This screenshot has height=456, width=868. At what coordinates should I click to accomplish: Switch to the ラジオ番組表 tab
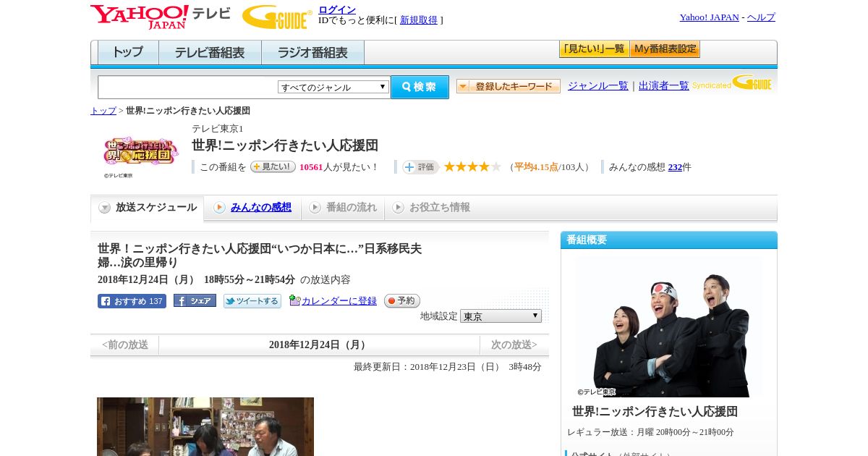pyautogui.click(x=312, y=53)
